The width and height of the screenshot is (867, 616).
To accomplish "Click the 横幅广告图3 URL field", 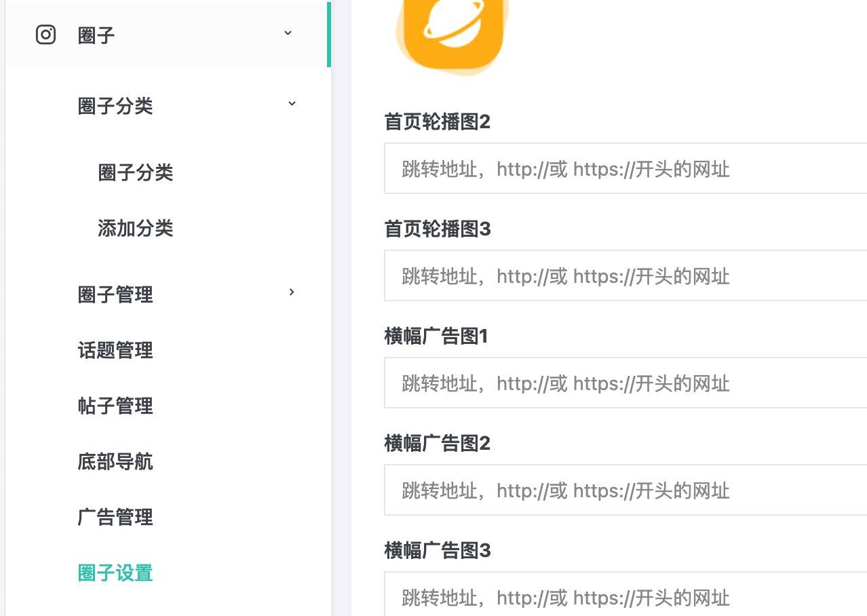I will (x=624, y=596).
